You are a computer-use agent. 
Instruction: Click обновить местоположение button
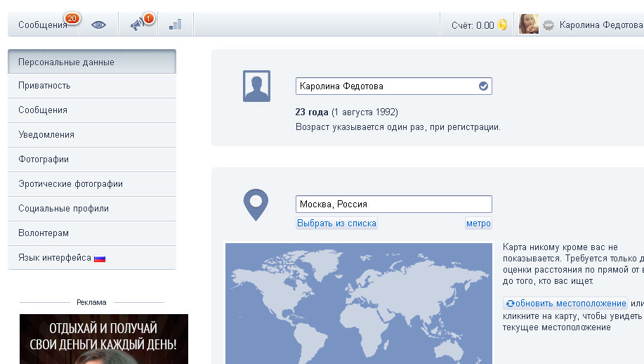tap(565, 304)
